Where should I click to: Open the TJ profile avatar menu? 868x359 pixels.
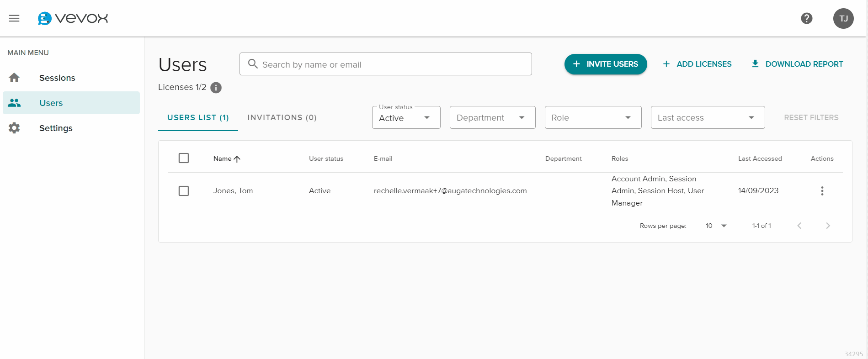[x=843, y=18]
